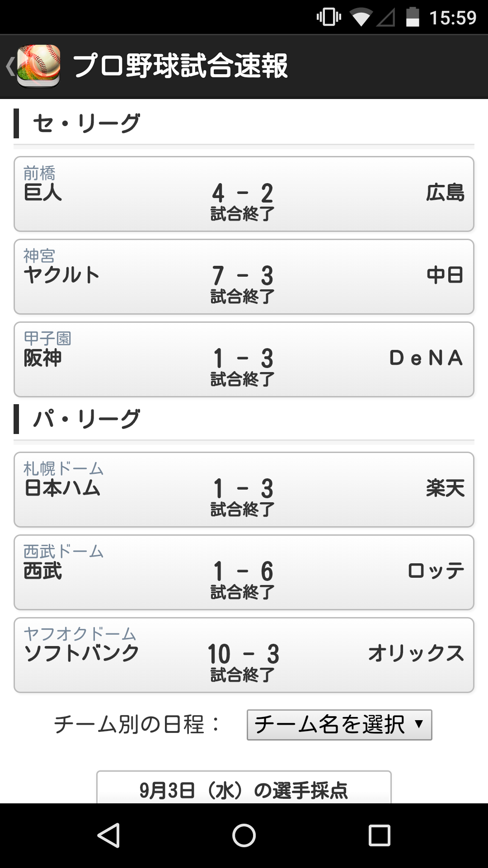Click the dropdown arrow of team selector
The width and height of the screenshot is (488, 868).
(x=419, y=724)
